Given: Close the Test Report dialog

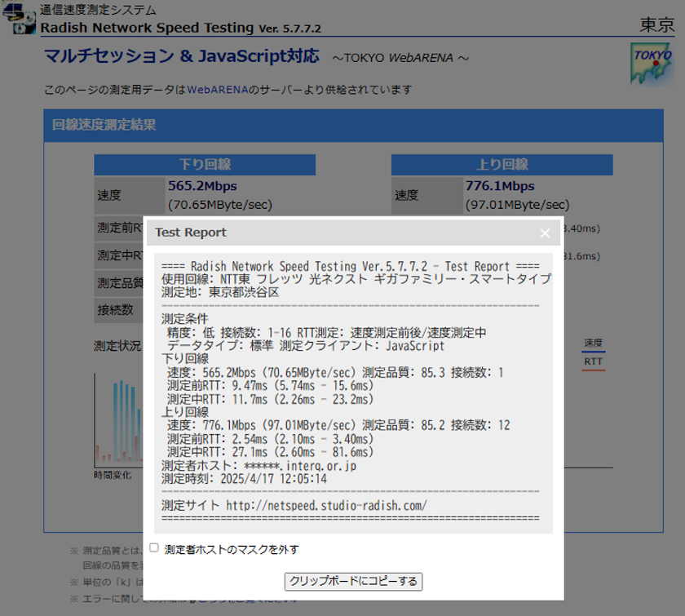Looking at the screenshot, I should coord(545,233).
